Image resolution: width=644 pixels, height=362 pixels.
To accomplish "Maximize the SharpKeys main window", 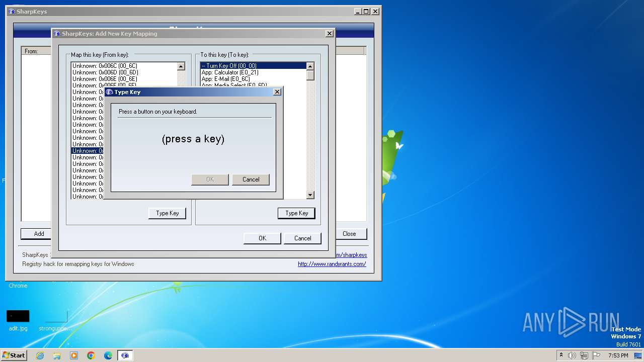I will pyautogui.click(x=366, y=12).
